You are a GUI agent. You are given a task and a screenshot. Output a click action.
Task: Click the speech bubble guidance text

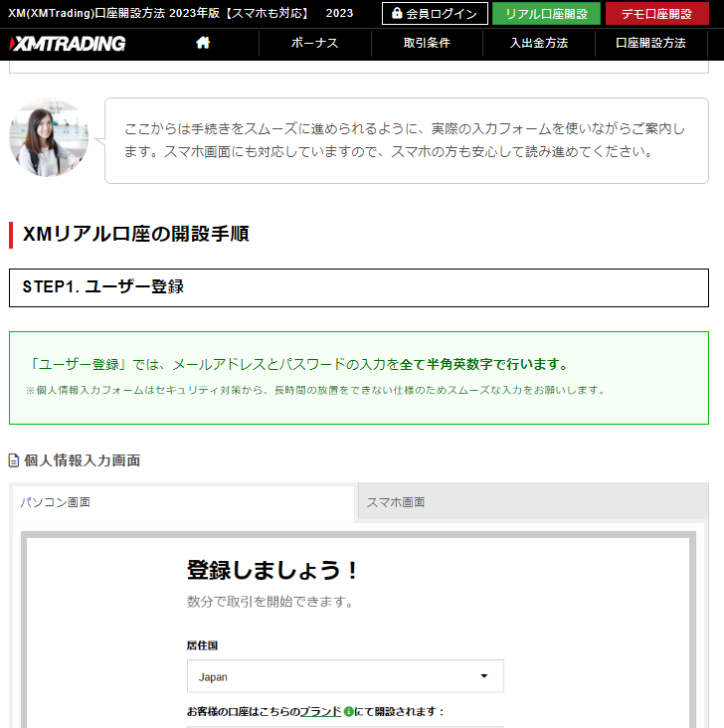point(404,140)
